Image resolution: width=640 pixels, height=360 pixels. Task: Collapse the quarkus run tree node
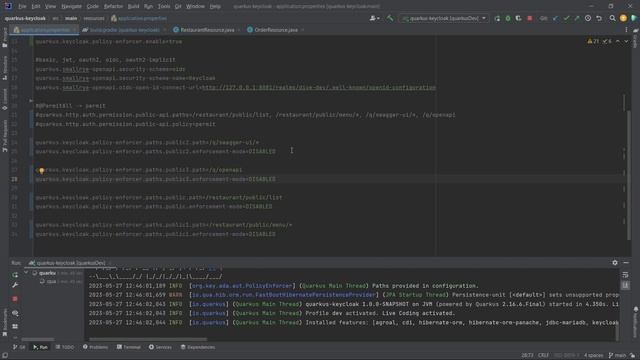tap(26, 273)
